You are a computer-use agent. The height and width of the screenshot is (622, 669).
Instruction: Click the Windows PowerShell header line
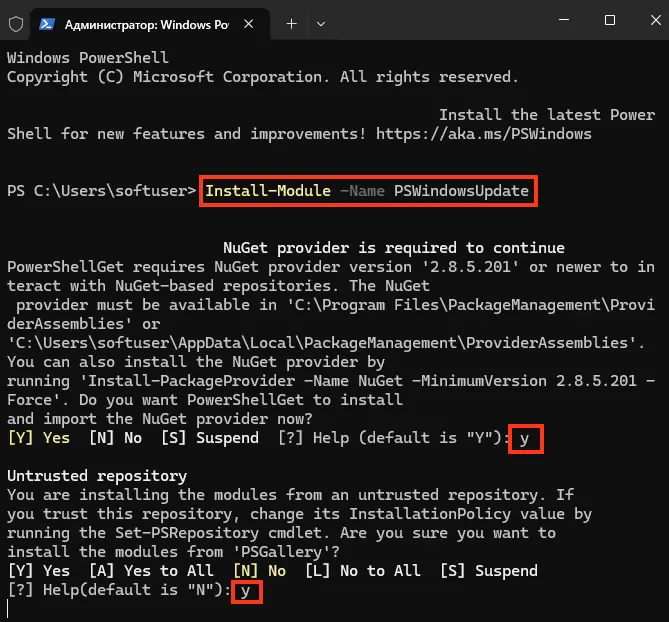87,58
